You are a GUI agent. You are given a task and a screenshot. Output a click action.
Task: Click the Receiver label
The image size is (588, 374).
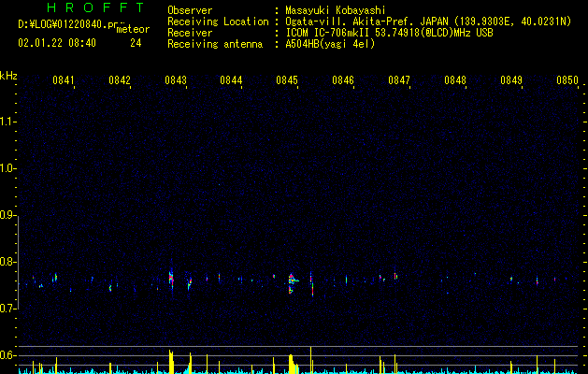pyautogui.click(x=190, y=33)
